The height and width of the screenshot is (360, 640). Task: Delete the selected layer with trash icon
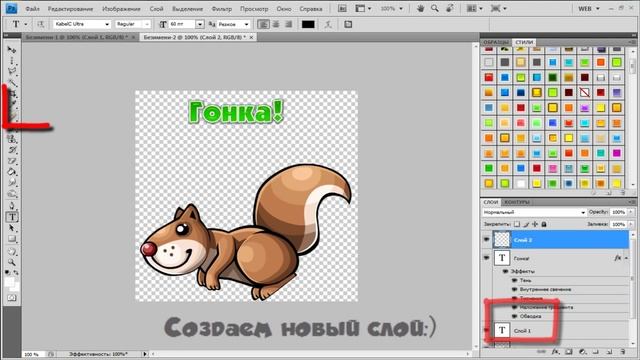[622, 351]
